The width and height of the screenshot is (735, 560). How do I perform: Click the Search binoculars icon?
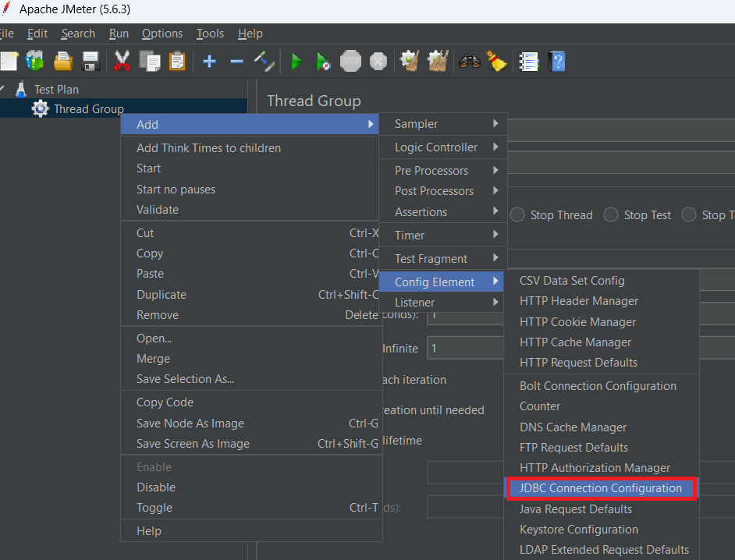click(x=470, y=62)
